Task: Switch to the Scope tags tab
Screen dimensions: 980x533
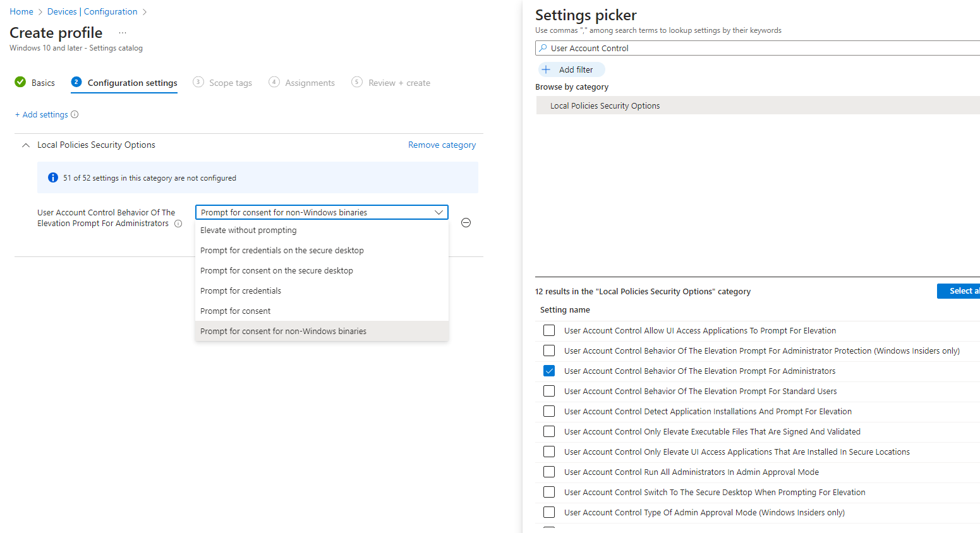Action: pos(230,82)
